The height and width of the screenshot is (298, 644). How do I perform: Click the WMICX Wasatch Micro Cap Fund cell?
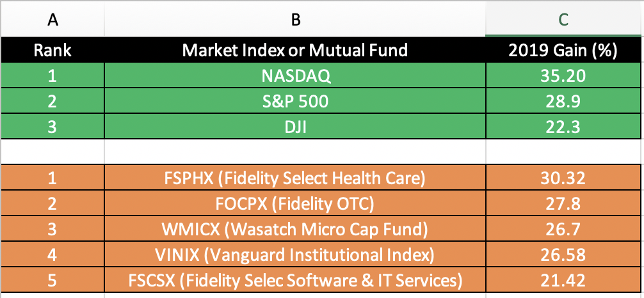[295, 229]
